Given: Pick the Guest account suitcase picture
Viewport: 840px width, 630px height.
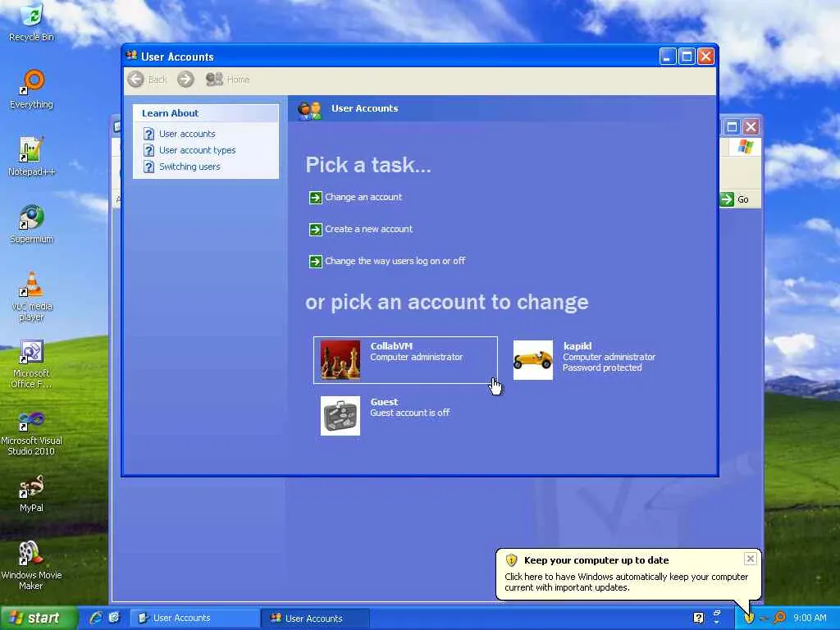Looking at the screenshot, I should pos(340,416).
